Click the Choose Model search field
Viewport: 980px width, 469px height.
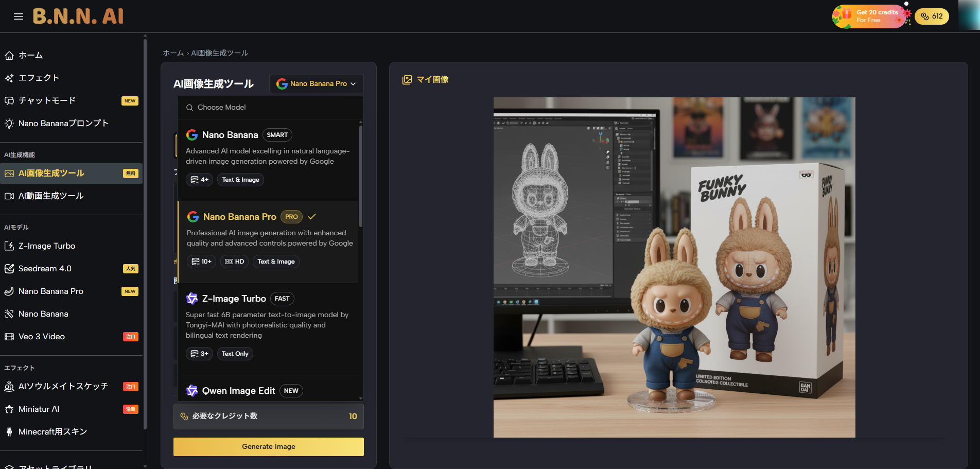270,108
